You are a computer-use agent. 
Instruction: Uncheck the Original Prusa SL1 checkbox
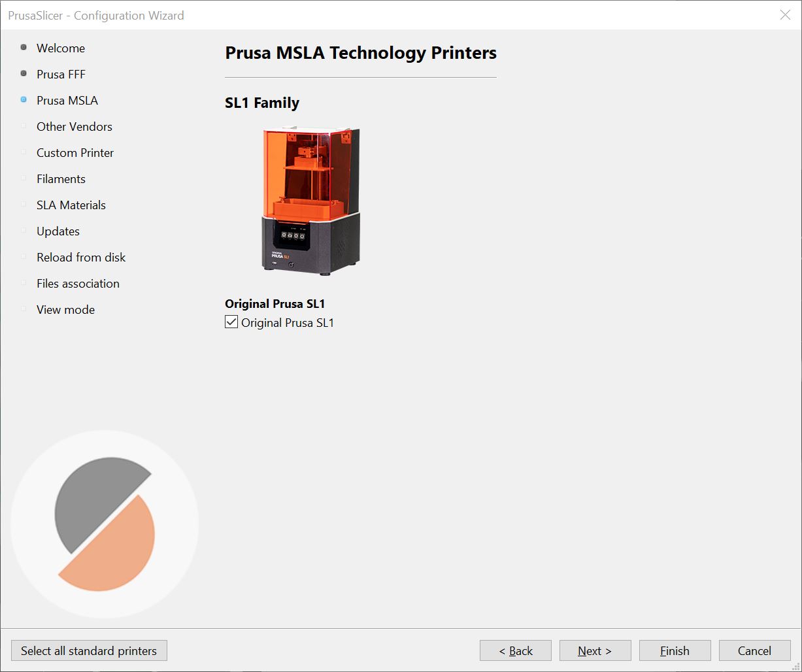231,322
